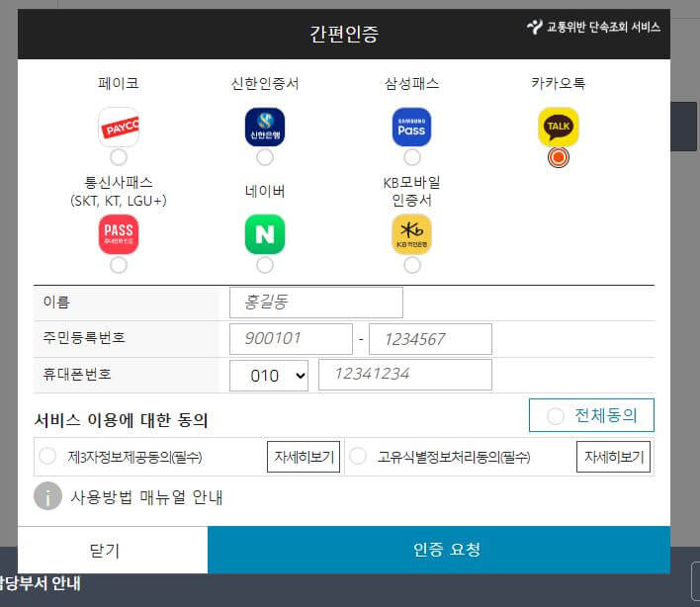Click 자세히보기 for 고유식별정보처리동의
Image resolution: width=700 pixels, height=607 pixels.
click(613, 457)
